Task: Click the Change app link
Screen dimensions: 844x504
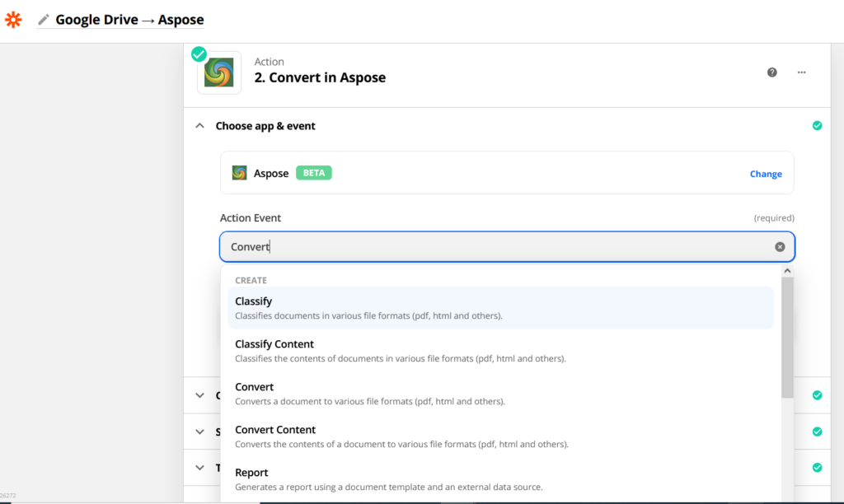Action: pos(766,174)
